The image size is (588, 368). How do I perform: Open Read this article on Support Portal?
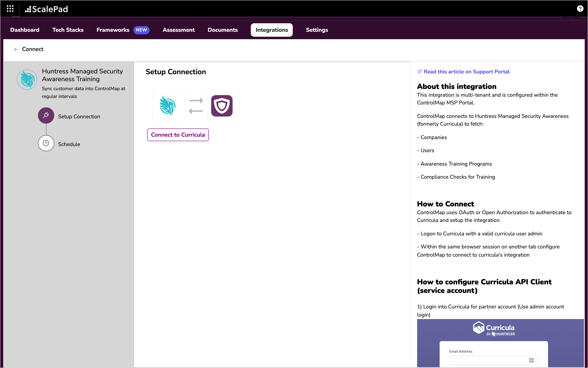coord(466,72)
